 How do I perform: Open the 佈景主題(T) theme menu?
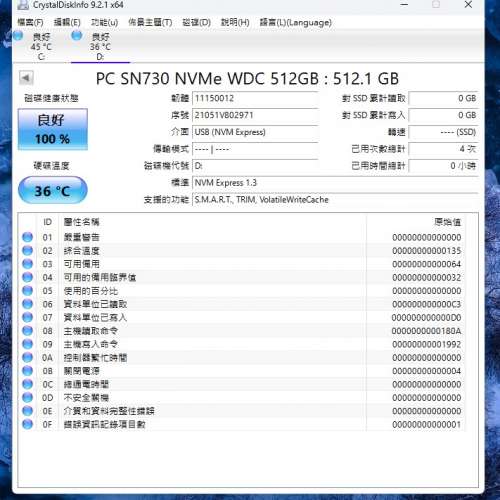pos(150,23)
